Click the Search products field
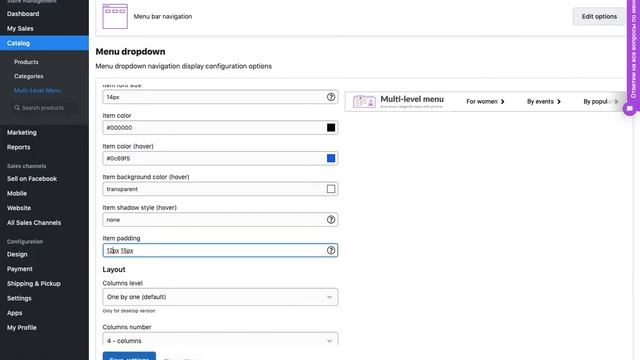 point(43,108)
